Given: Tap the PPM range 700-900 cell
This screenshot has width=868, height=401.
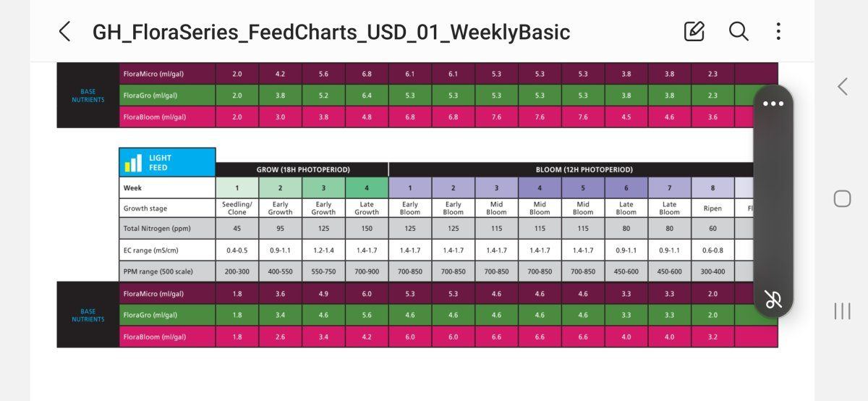Looking at the screenshot, I should [367, 271].
